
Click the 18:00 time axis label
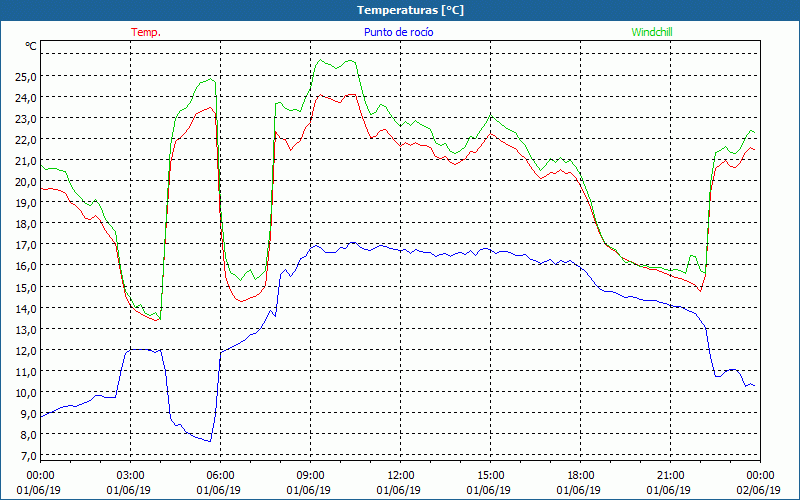click(580, 476)
